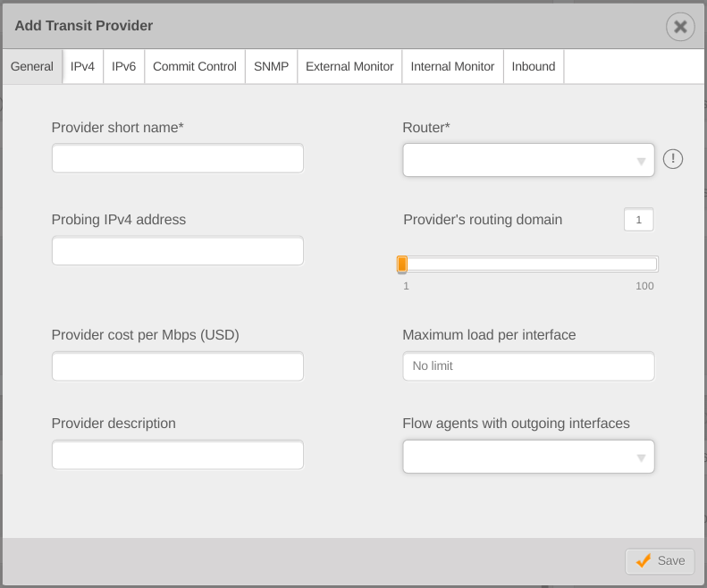The height and width of the screenshot is (588, 707).
Task: Expand Flow agents with outgoing interfaces dropdown
Action: tap(528, 457)
